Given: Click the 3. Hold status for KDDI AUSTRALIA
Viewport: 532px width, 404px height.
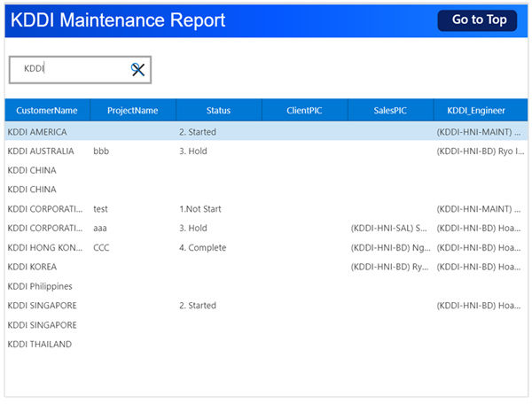Looking at the screenshot, I should tap(193, 151).
